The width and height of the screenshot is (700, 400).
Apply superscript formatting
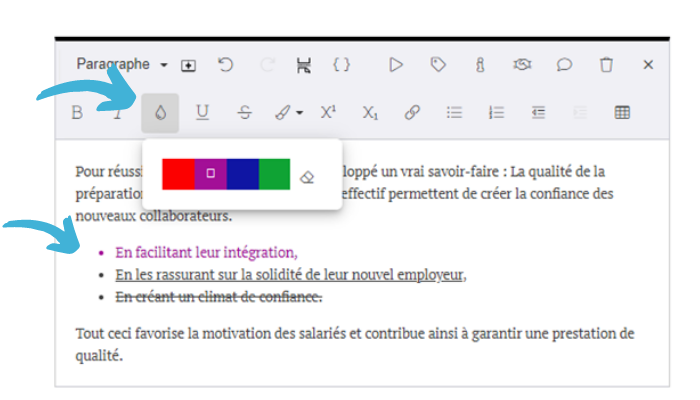328,113
